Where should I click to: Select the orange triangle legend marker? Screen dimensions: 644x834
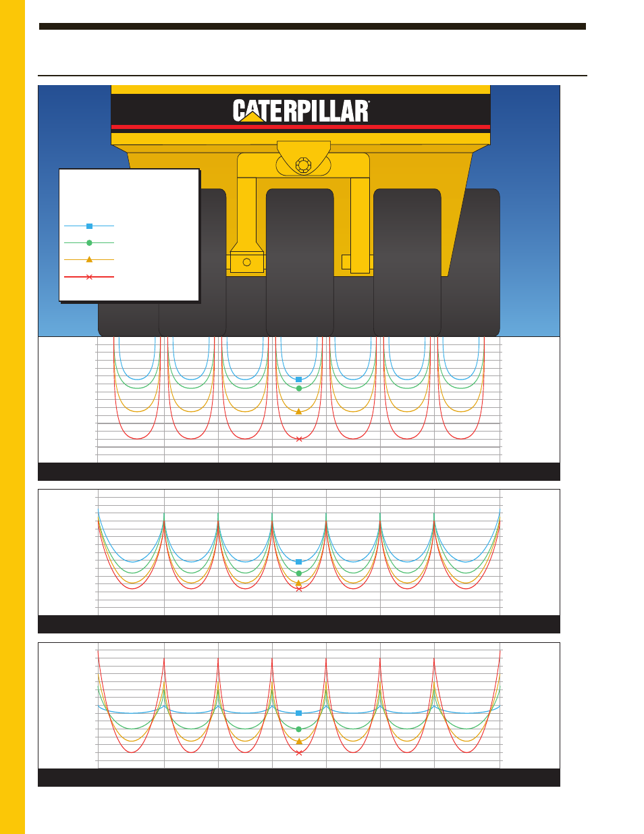pyautogui.click(x=89, y=259)
